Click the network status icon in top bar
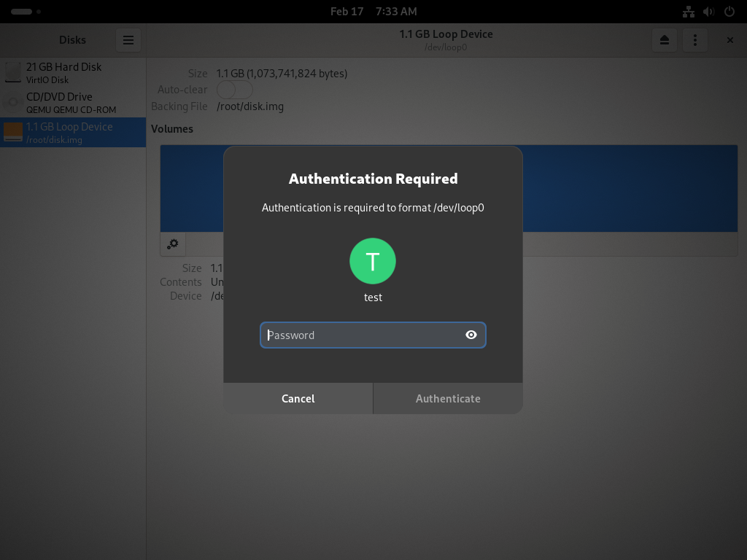The image size is (747, 560). (689, 12)
